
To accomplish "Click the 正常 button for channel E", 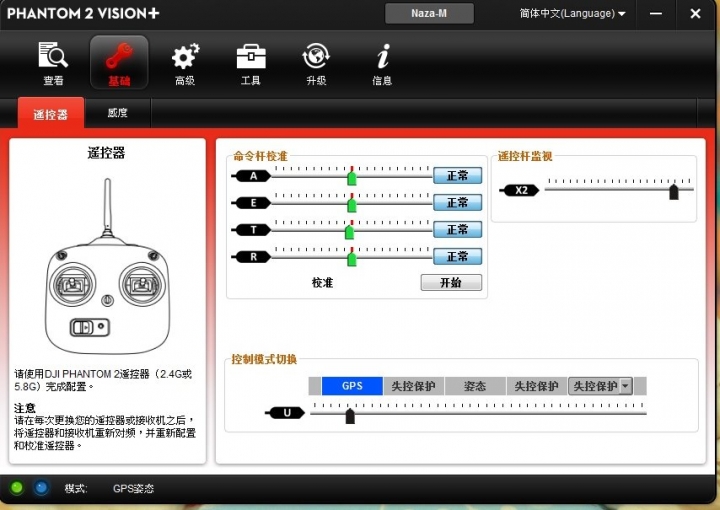I will pyautogui.click(x=457, y=202).
